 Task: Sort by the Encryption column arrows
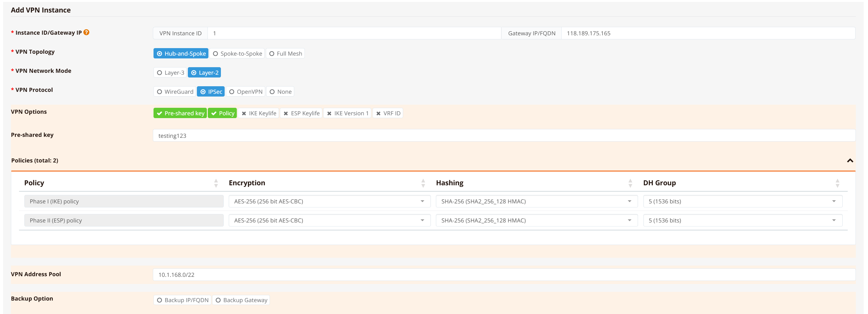point(423,183)
